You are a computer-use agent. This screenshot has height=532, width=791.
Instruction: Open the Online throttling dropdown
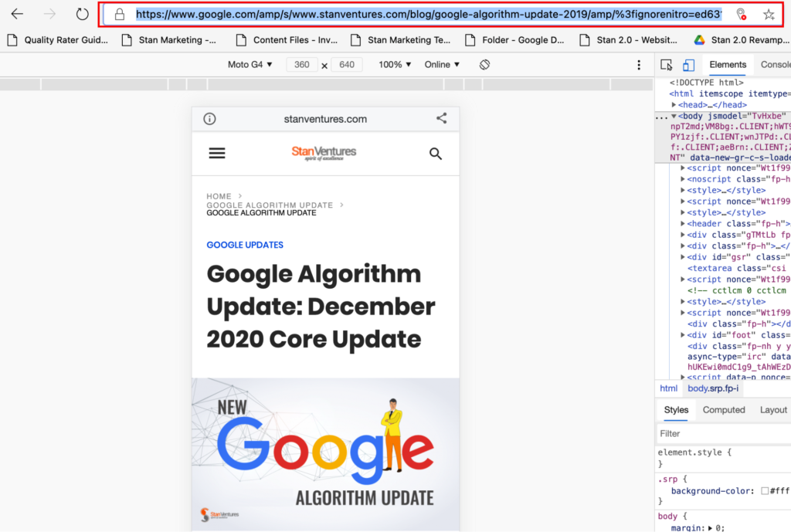coord(442,65)
